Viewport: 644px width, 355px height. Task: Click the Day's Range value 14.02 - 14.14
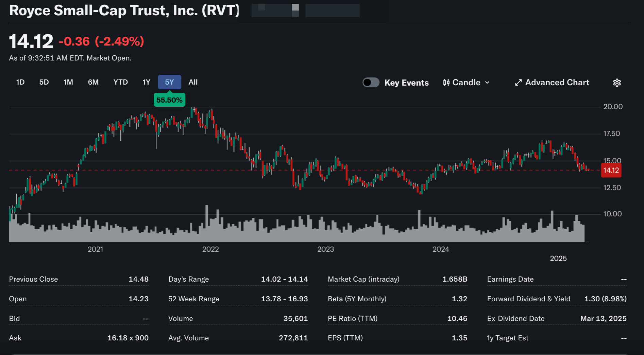click(x=284, y=279)
